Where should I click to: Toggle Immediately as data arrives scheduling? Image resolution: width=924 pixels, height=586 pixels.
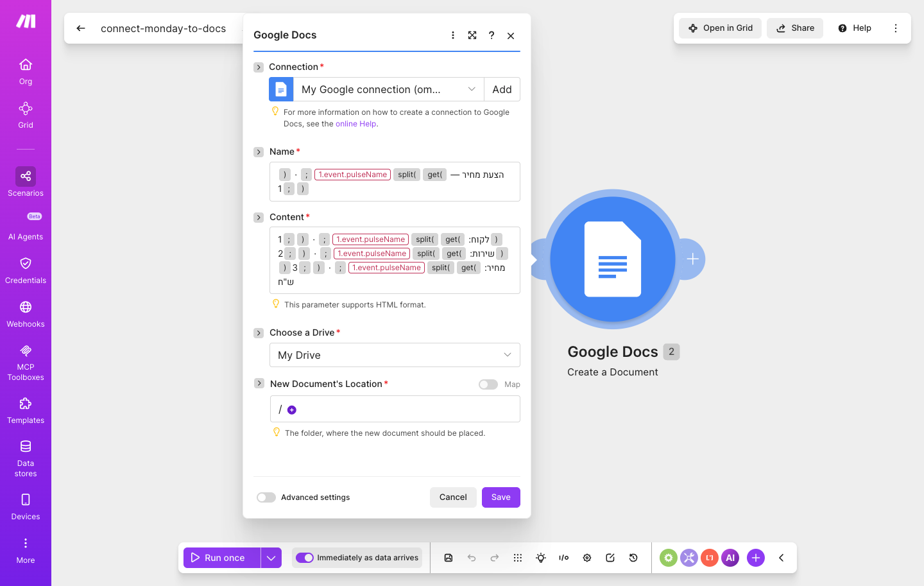click(305, 558)
